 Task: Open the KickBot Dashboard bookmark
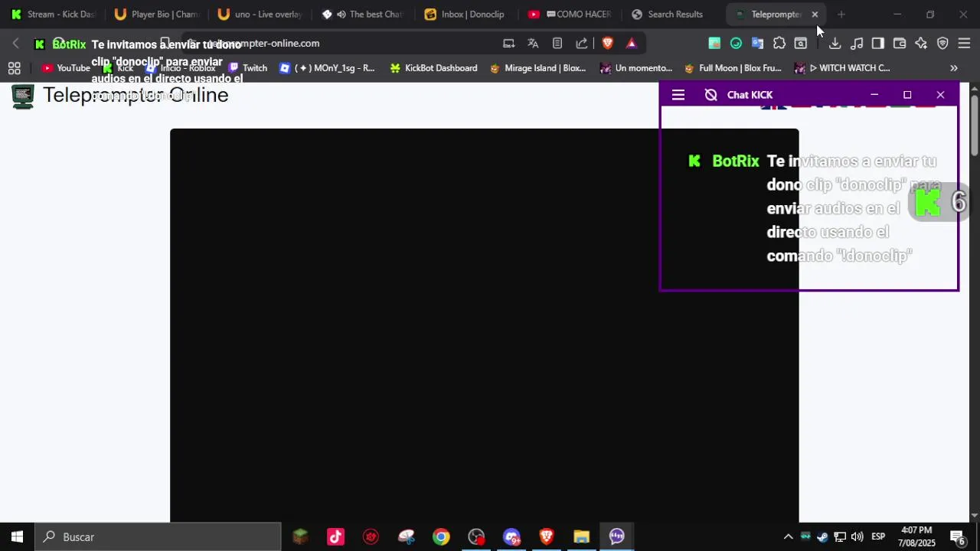pos(433,68)
